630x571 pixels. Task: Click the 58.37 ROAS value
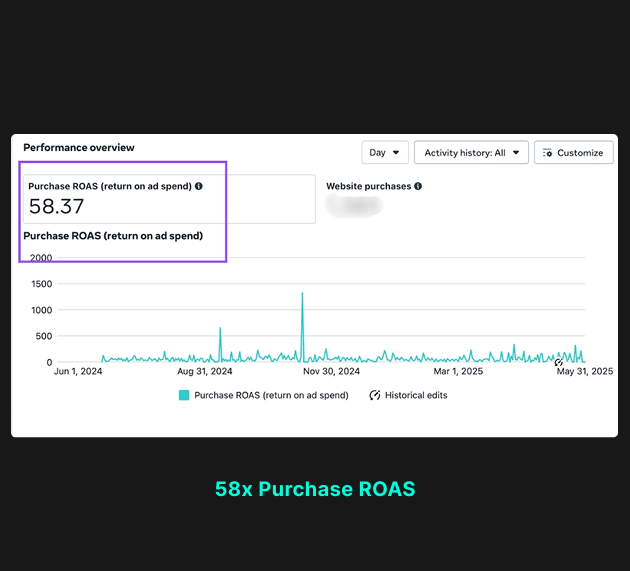57,207
